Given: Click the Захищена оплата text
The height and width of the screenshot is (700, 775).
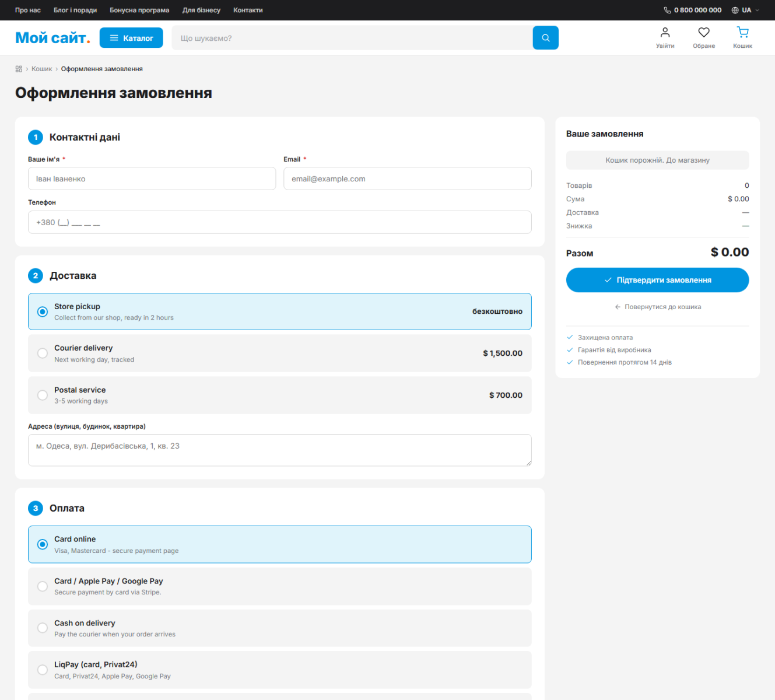Looking at the screenshot, I should pos(605,337).
